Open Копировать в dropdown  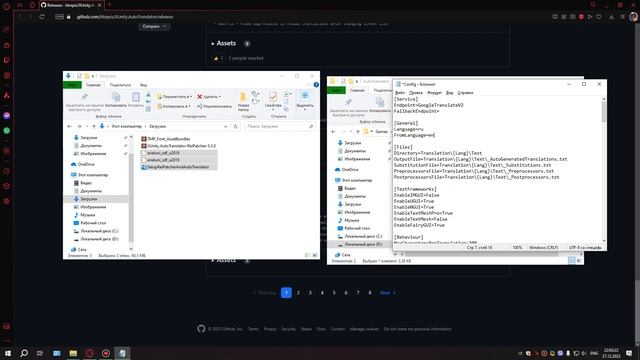(174, 107)
